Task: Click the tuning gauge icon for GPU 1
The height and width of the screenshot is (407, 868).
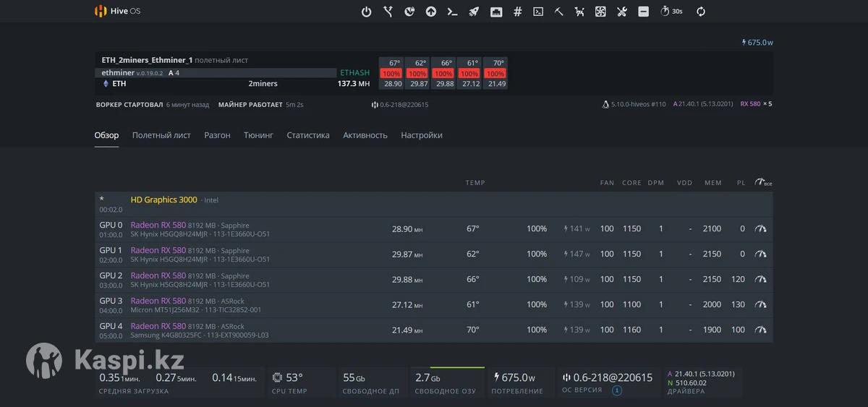Action: [x=760, y=254]
